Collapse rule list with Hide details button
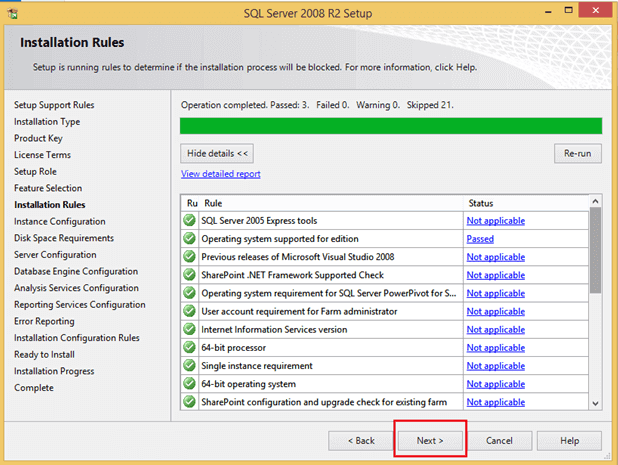The width and height of the screenshot is (618, 465). pyautogui.click(x=216, y=153)
